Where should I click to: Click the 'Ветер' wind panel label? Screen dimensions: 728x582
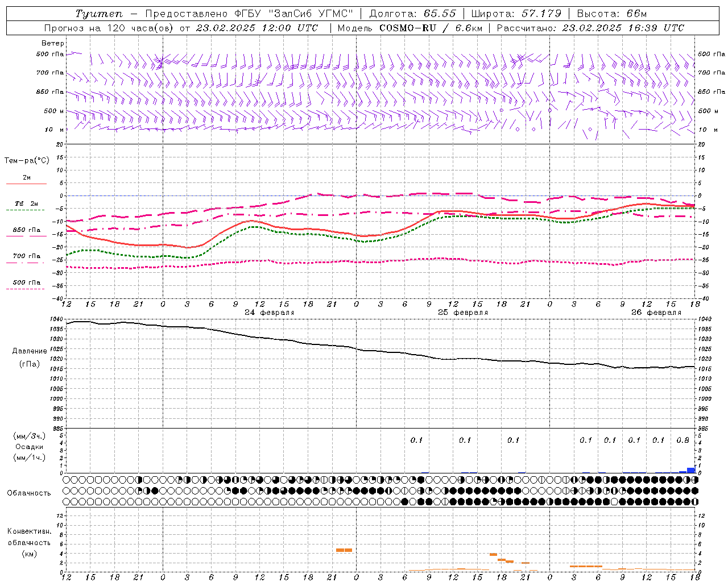coord(53,43)
